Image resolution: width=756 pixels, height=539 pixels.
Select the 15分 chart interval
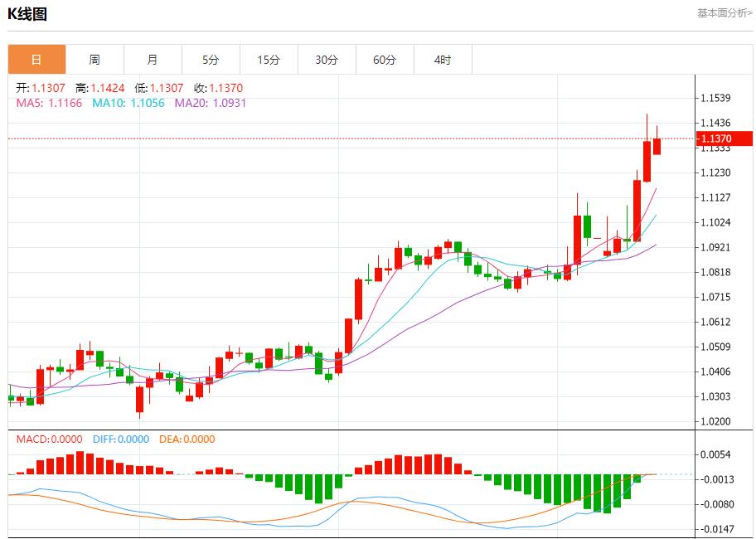point(269,59)
